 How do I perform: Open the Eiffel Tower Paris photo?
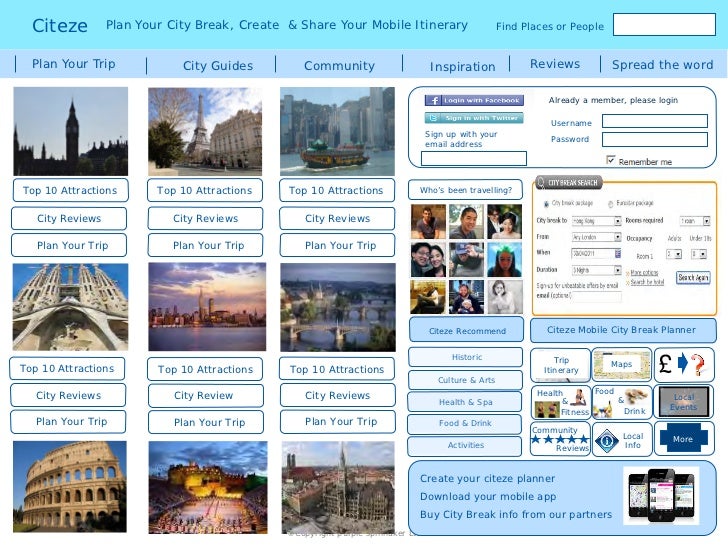pos(205,132)
